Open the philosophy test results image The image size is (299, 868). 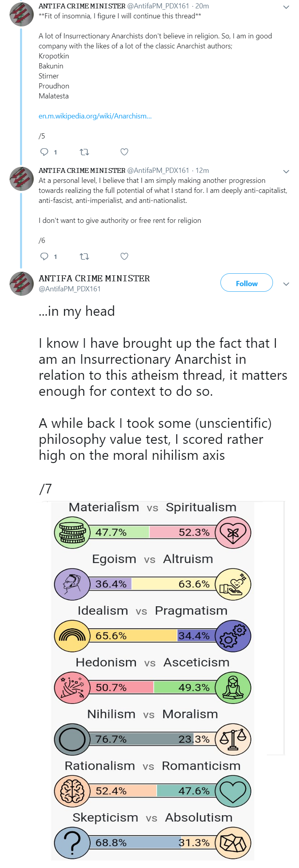[153, 680]
